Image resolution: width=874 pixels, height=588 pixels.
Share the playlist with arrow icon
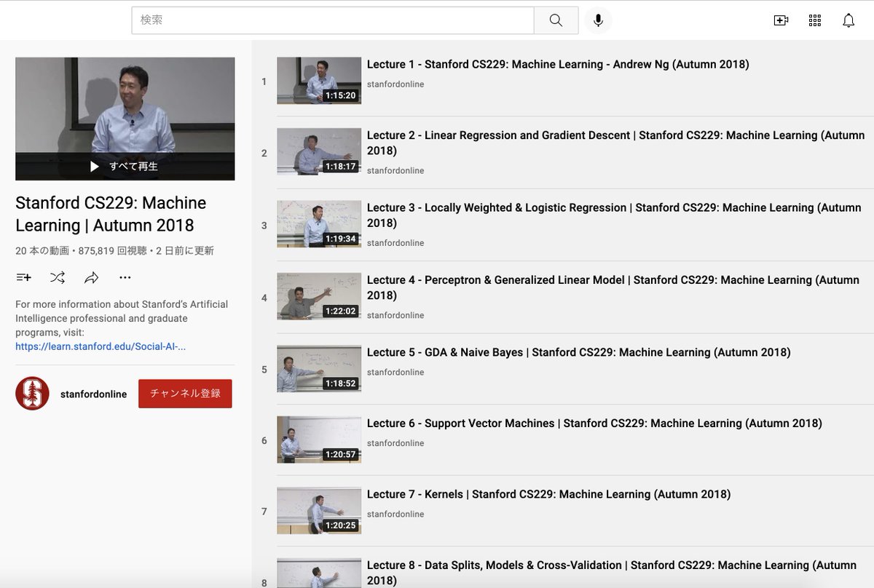[x=91, y=277]
